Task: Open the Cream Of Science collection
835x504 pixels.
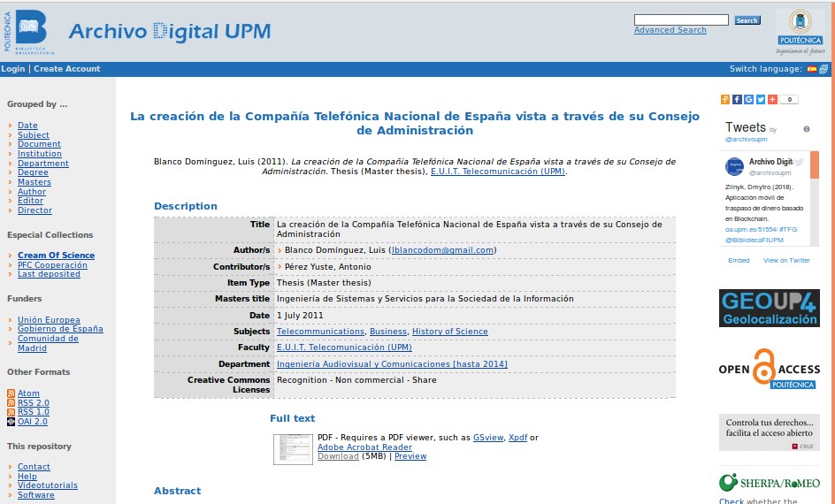Action: click(x=56, y=256)
